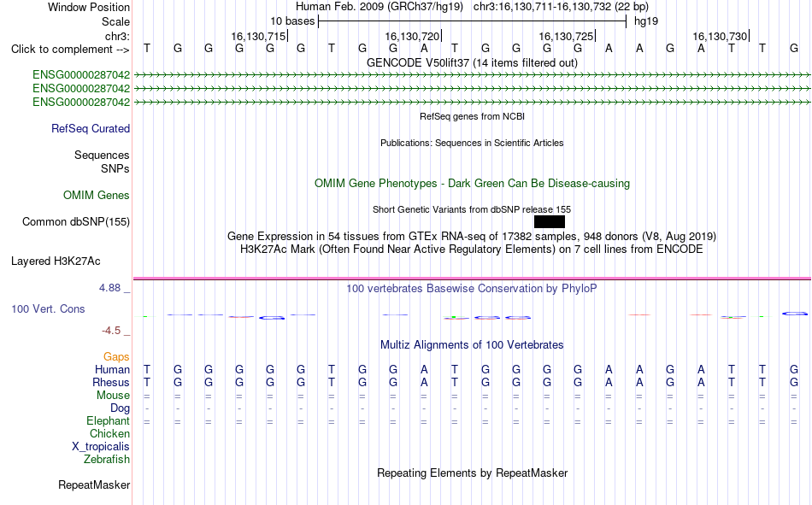Click the 16,130,715 position marker

(x=258, y=36)
